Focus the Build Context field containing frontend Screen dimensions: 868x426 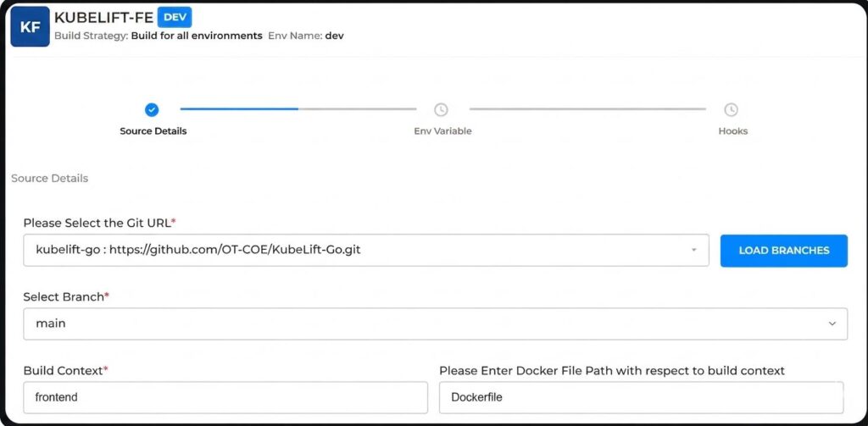coord(225,397)
